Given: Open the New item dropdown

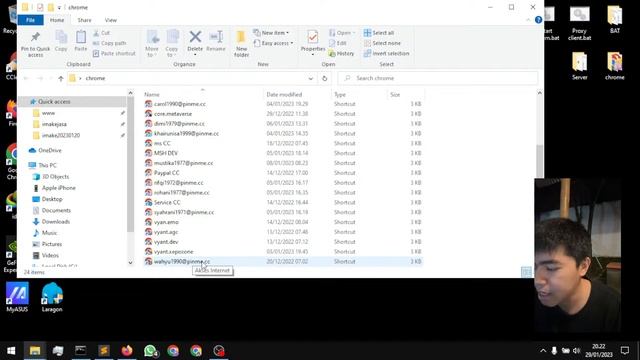Looking at the screenshot, I should point(271,33).
